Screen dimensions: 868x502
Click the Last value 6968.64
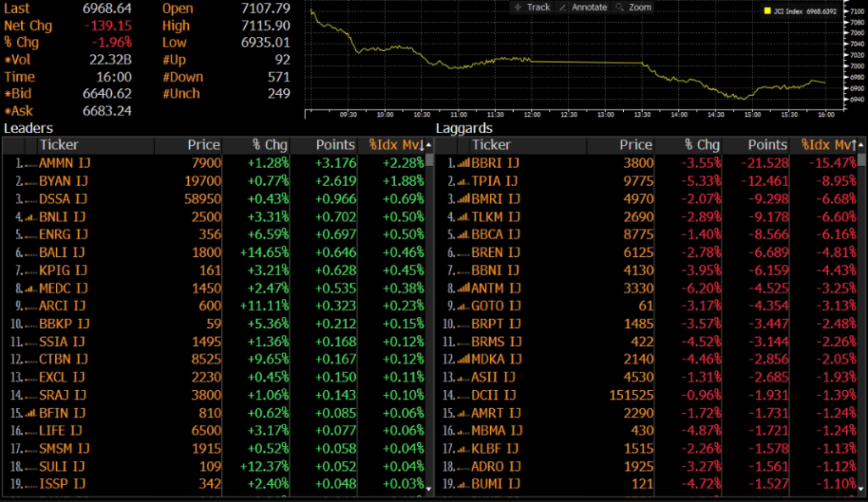107,8
